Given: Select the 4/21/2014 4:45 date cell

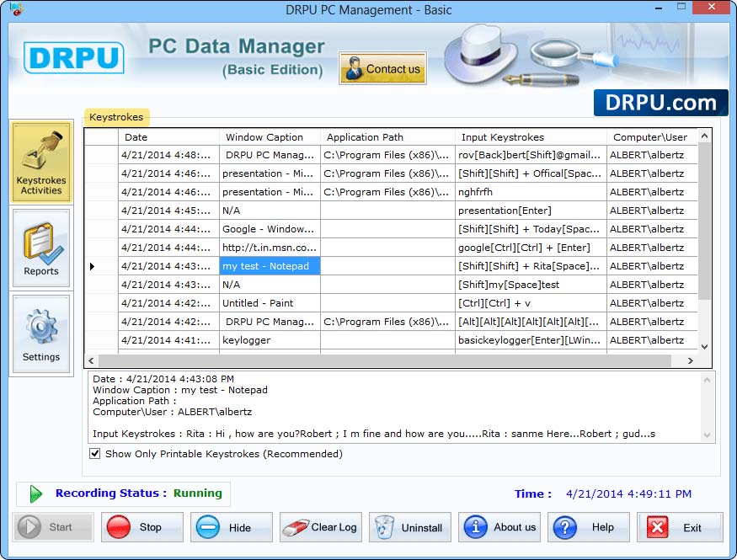Looking at the screenshot, I should click(x=168, y=211).
